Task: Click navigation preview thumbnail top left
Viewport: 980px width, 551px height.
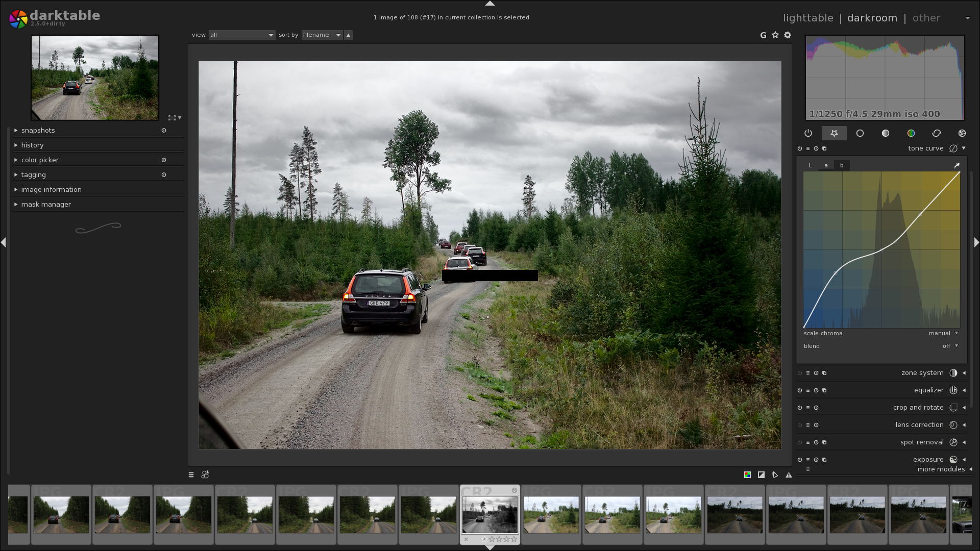Action: coord(95,78)
